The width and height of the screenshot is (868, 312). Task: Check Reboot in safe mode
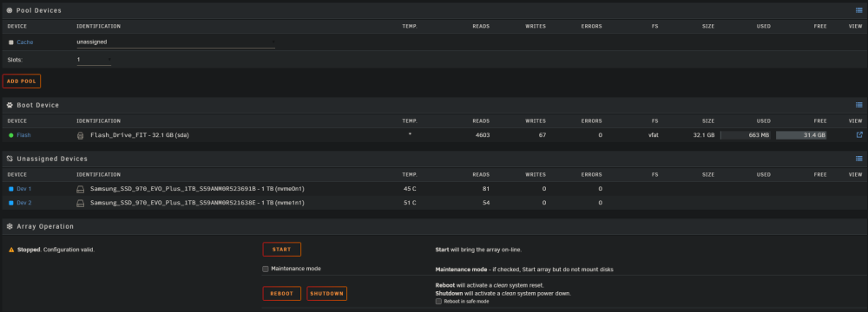pos(438,302)
